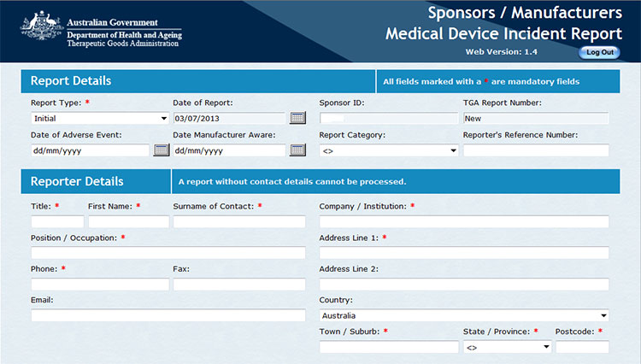Click the Address Line 1 field
Image resolution: width=641 pixels, height=364 pixels.
(463, 253)
